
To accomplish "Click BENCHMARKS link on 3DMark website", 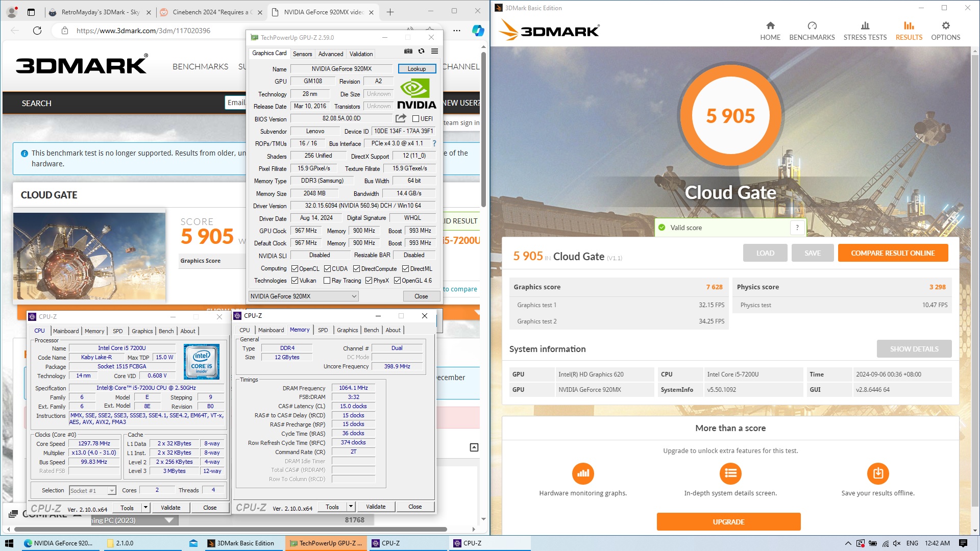I will pos(200,67).
